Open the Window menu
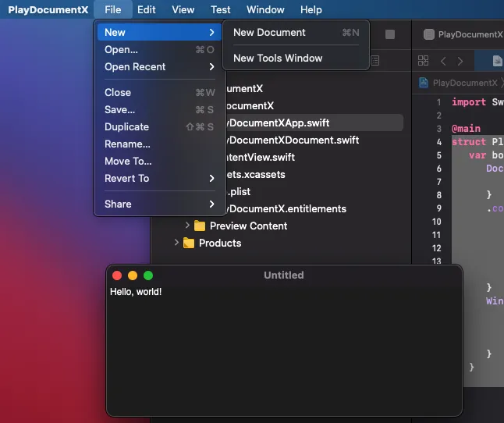504x423 pixels. tap(265, 9)
